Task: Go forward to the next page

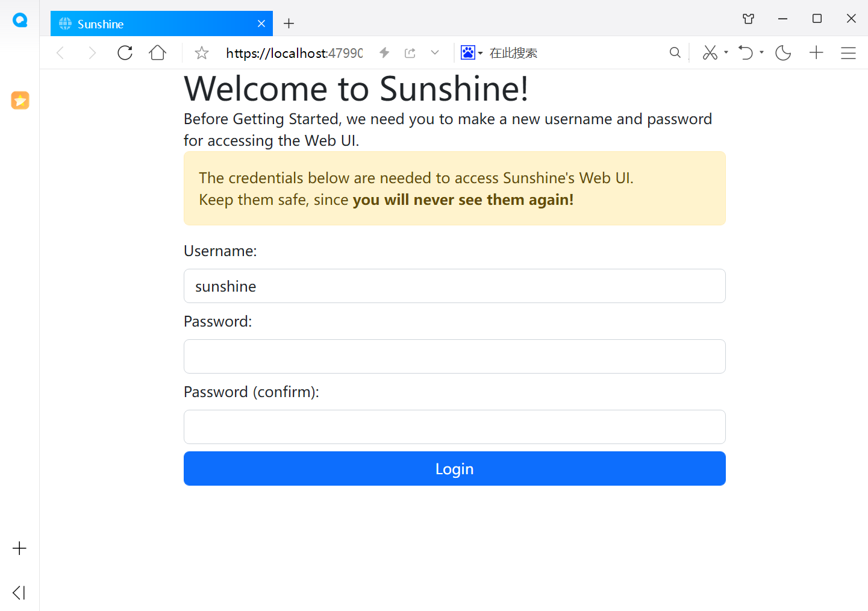Action: 92,53
